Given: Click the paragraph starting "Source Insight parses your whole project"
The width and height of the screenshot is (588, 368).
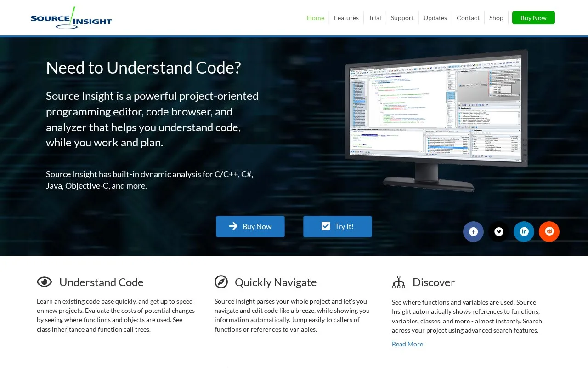Looking at the screenshot, I should [x=292, y=316].
